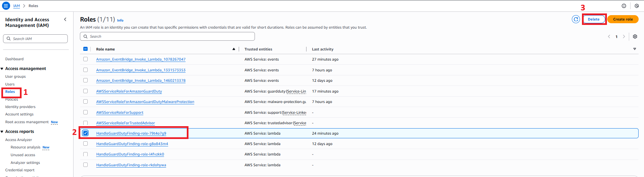Sort by Role name ascending arrow

coord(234,49)
